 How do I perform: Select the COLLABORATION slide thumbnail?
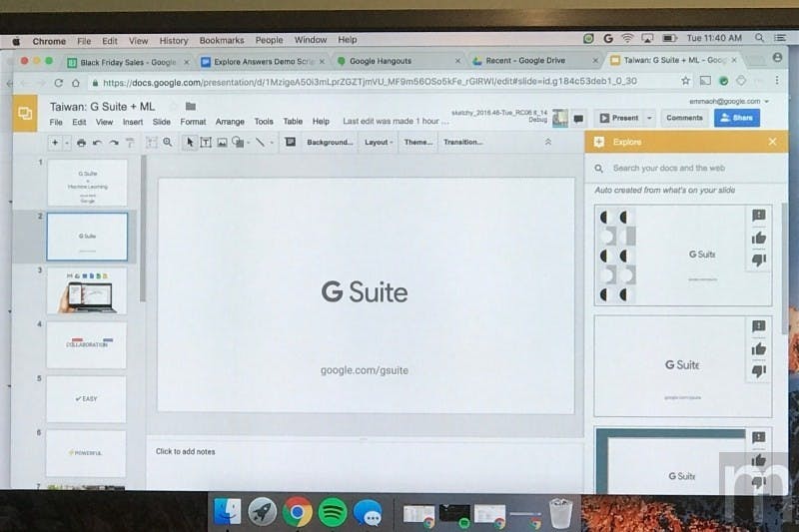tap(87, 345)
